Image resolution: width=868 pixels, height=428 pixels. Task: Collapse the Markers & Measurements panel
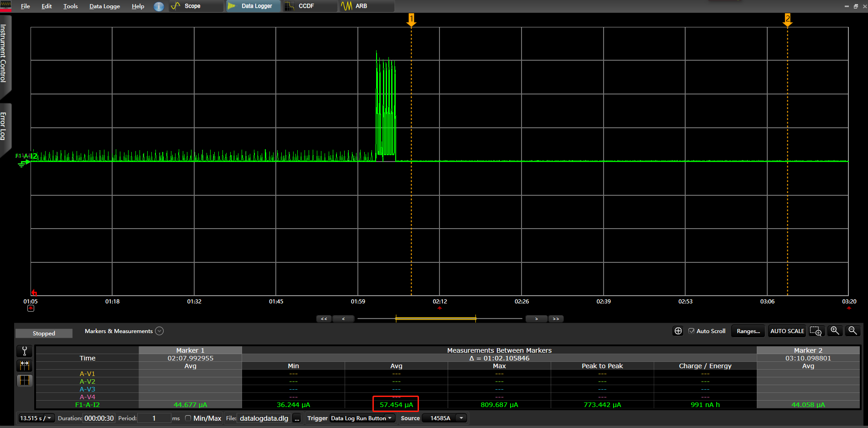[159, 331]
